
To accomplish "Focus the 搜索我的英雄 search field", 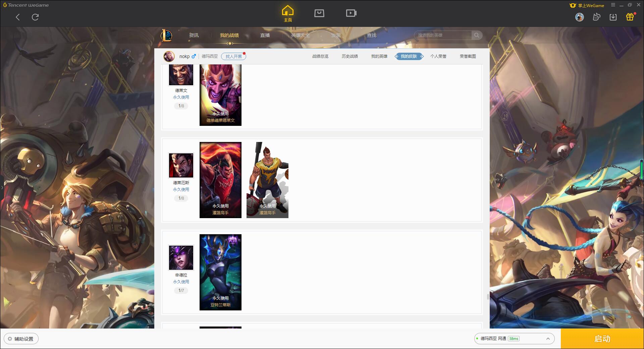I will (443, 35).
